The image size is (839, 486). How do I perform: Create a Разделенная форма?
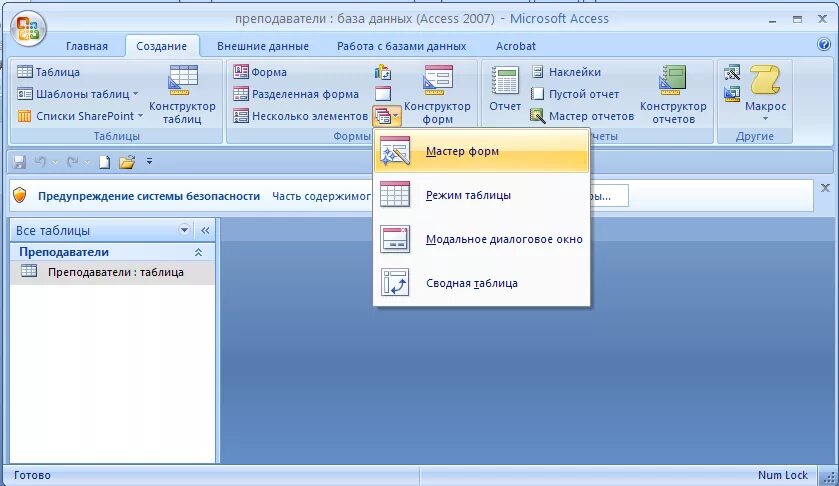(296, 94)
